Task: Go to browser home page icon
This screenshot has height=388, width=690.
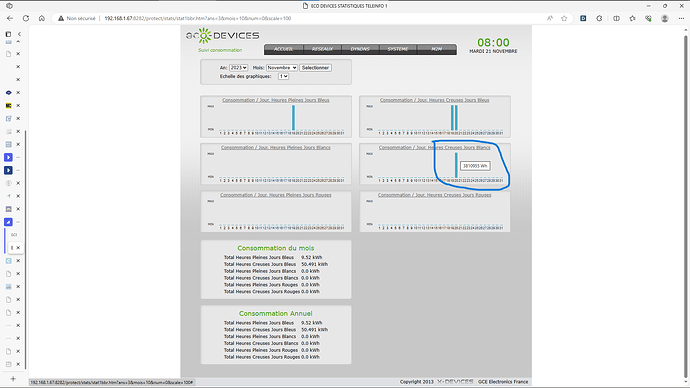Action: pyautogui.click(x=42, y=18)
